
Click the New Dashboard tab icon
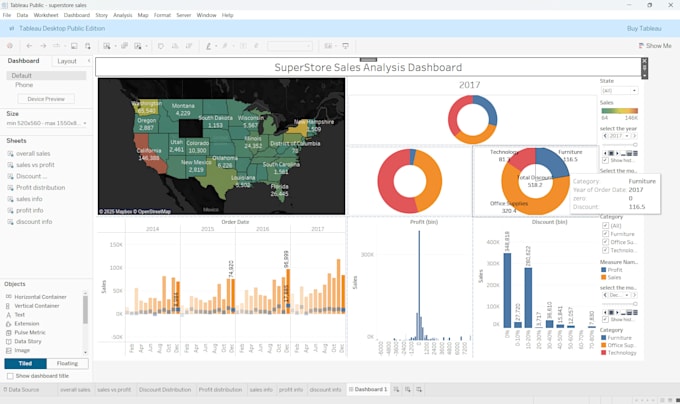pyautogui.click(x=408, y=389)
